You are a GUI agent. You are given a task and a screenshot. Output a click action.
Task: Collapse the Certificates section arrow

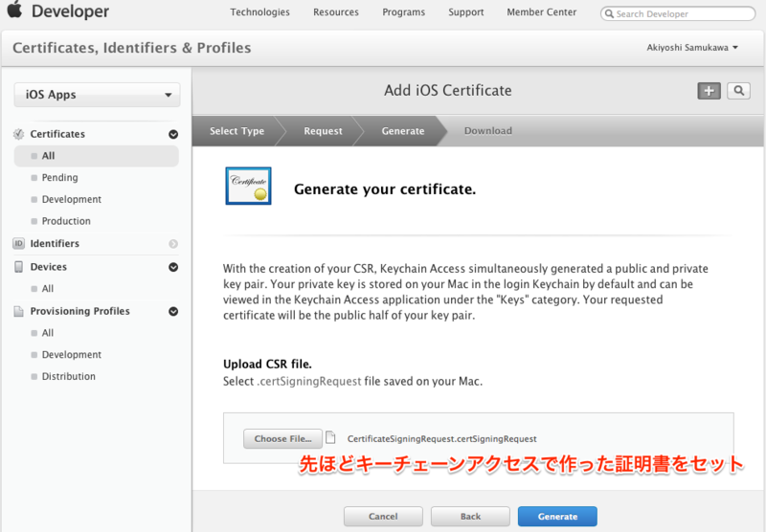(173, 134)
